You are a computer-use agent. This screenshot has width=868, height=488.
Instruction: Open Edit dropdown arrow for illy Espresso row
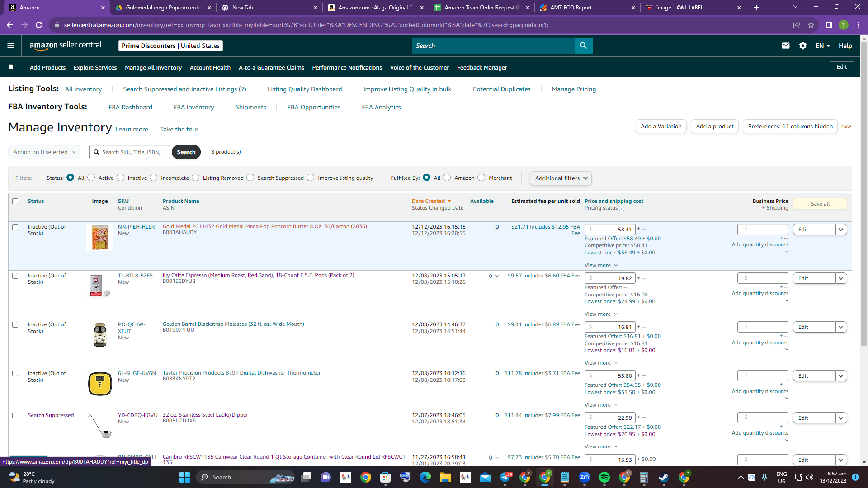(841, 278)
